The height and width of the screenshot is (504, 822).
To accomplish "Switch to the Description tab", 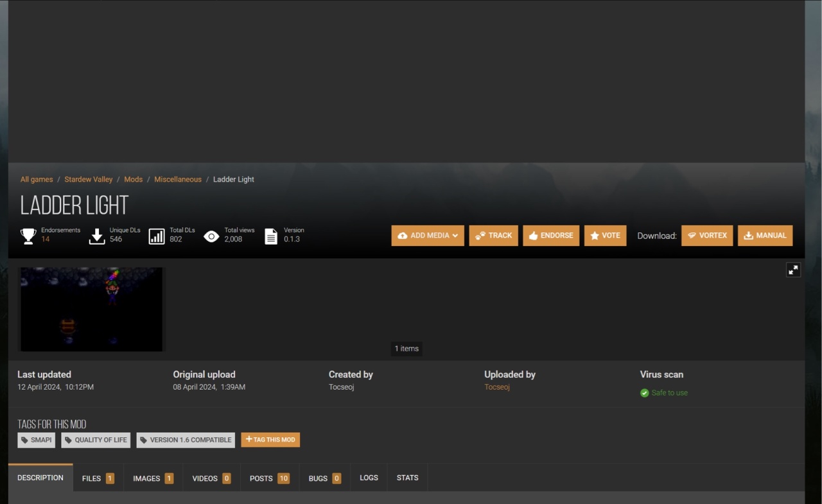I will pos(40,478).
